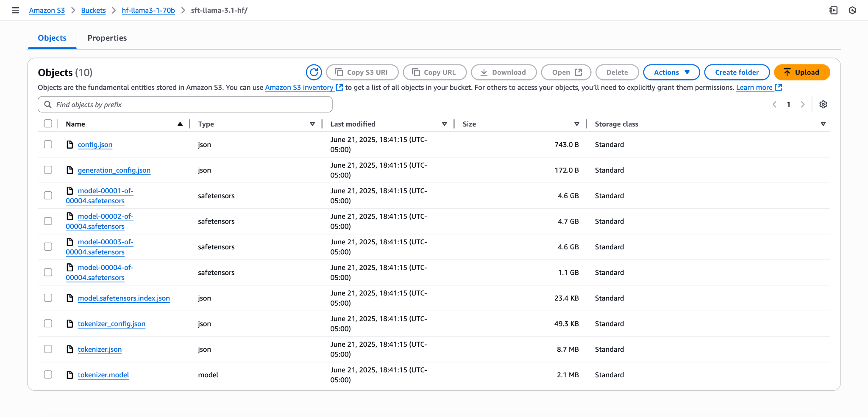Click the hexagon icon at top right

[x=852, y=10]
